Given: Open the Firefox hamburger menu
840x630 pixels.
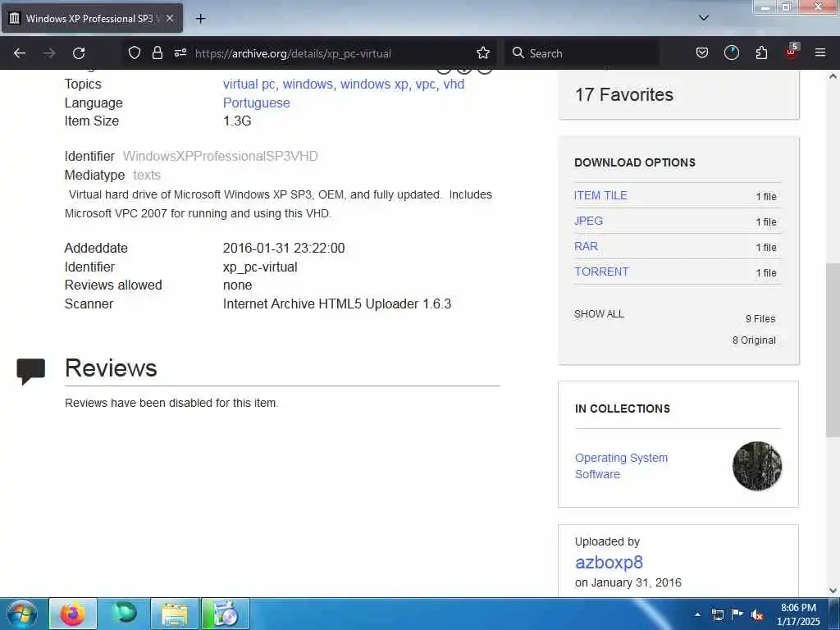Looking at the screenshot, I should coord(820,53).
